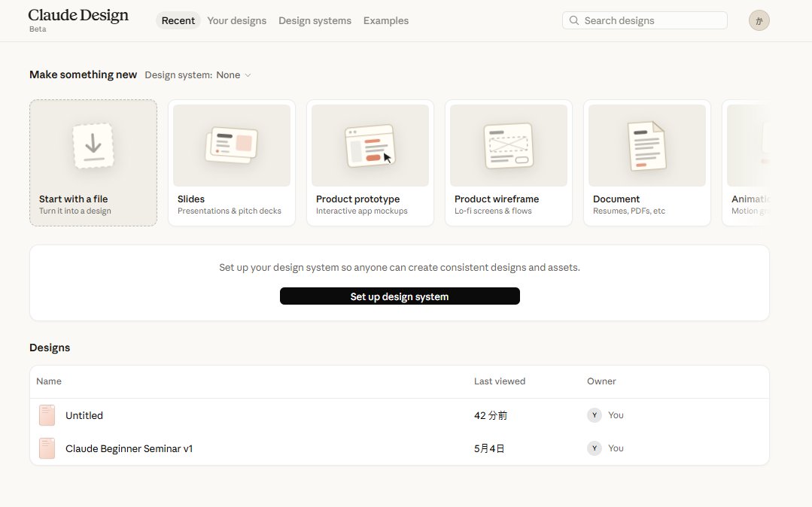Open the Untitled design row
The height and width of the screenshot is (507, 812).
400,415
